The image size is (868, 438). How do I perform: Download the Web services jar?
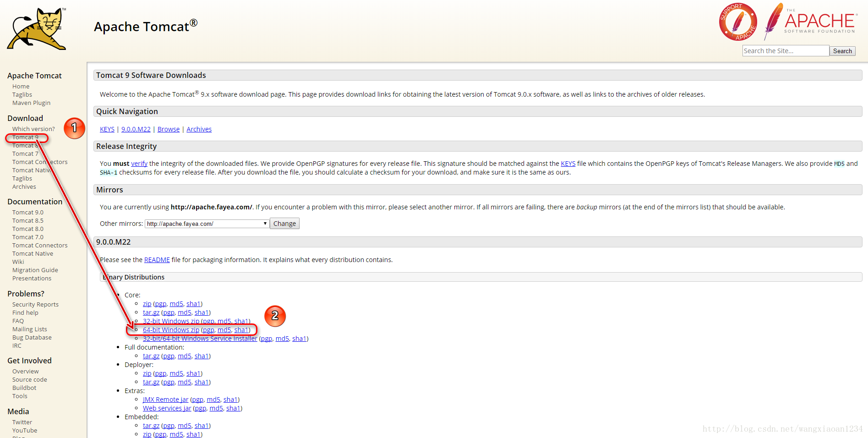pos(167,408)
